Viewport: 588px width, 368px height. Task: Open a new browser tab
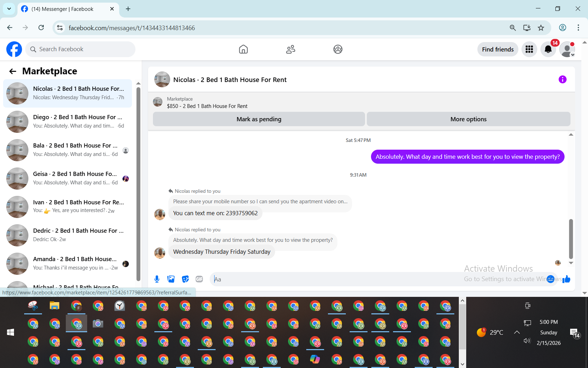(128, 9)
